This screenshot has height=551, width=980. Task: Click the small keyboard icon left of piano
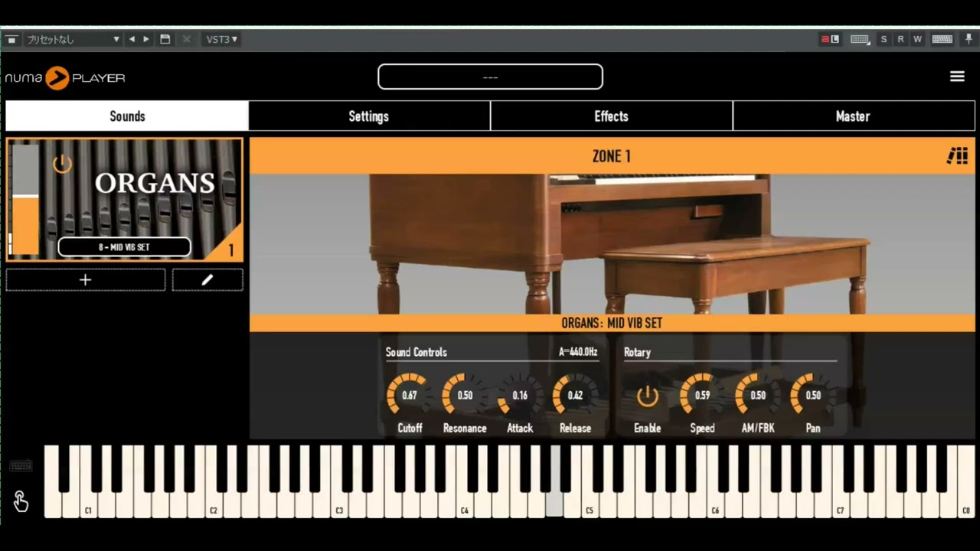point(21,466)
